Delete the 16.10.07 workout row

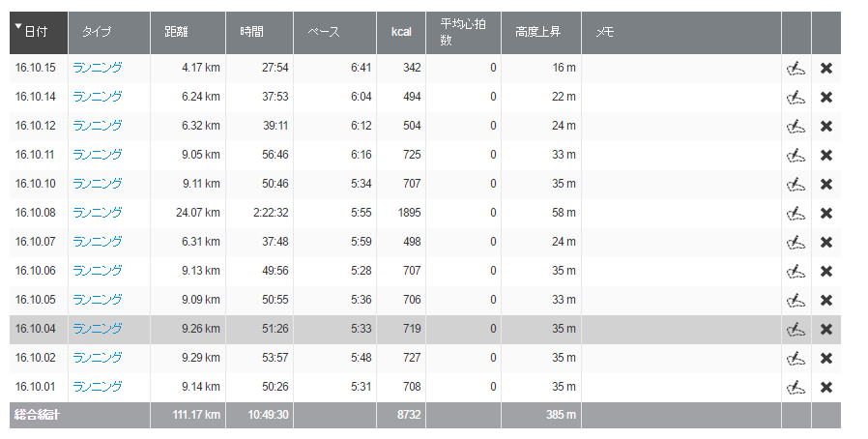825,242
